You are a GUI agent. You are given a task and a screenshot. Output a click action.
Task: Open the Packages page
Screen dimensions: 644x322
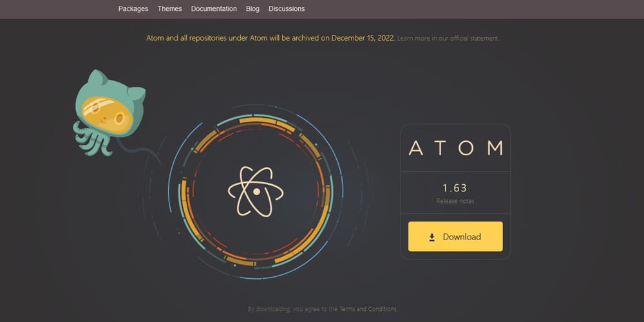(x=133, y=8)
